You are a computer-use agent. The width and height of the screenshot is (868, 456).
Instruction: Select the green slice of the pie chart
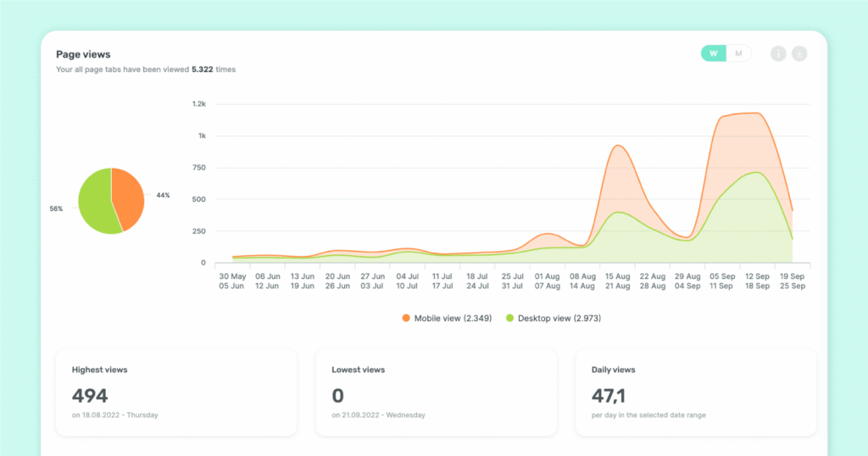tap(95, 203)
